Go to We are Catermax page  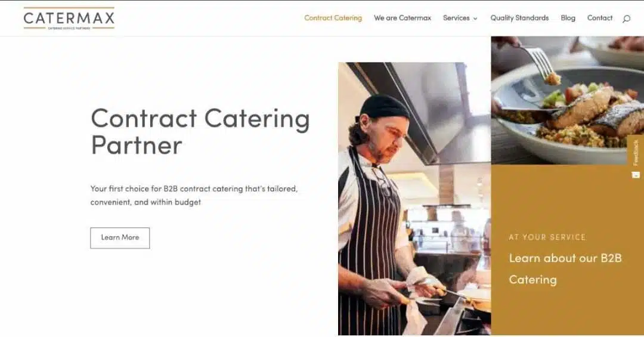402,18
